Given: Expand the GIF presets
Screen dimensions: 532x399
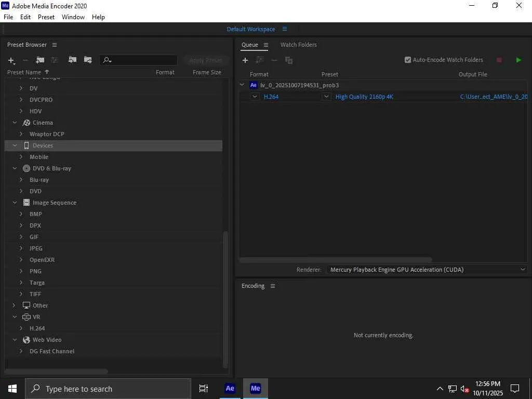Looking at the screenshot, I should 21,237.
